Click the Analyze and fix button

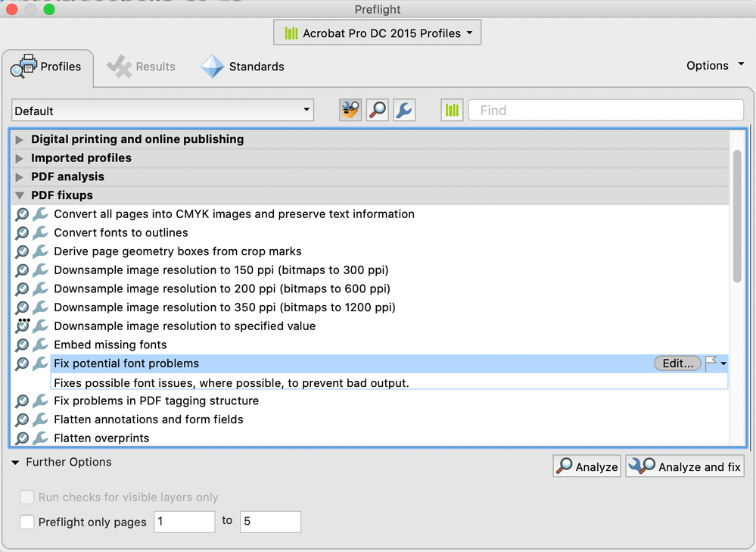point(685,466)
